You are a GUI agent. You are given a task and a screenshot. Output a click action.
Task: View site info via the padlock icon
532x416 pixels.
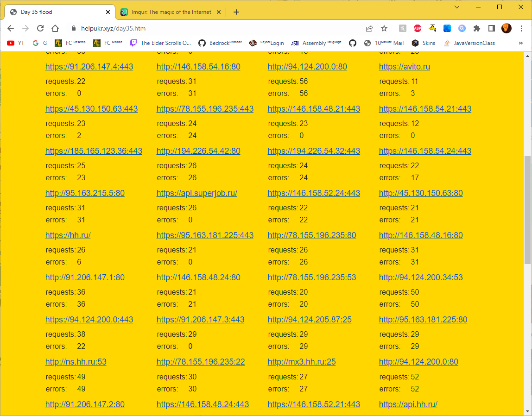(73, 28)
